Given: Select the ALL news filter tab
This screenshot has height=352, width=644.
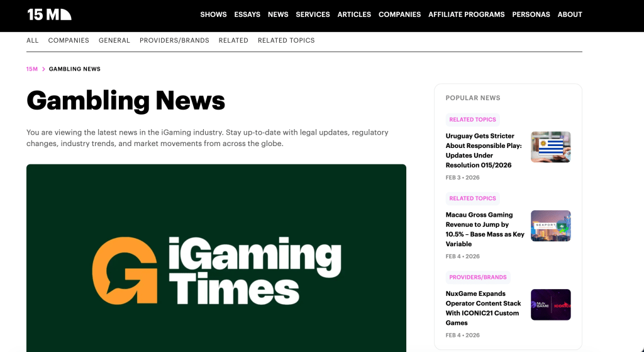Looking at the screenshot, I should [33, 40].
